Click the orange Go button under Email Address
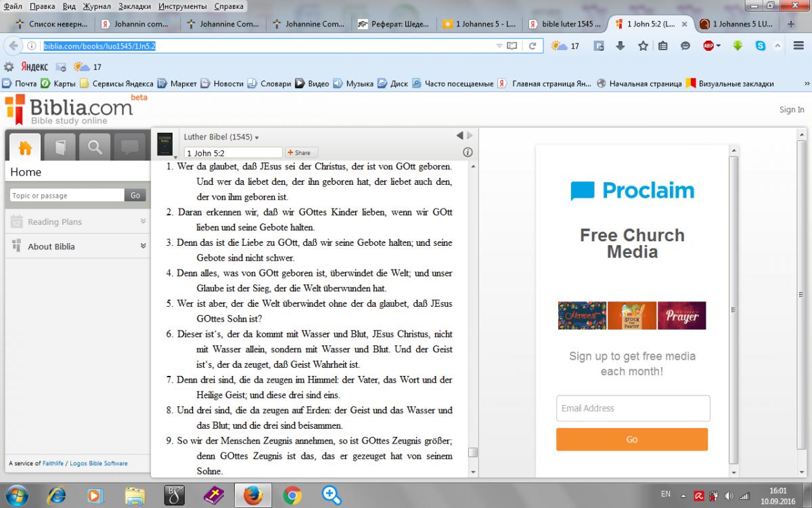 pyautogui.click(x=631, y=440)
